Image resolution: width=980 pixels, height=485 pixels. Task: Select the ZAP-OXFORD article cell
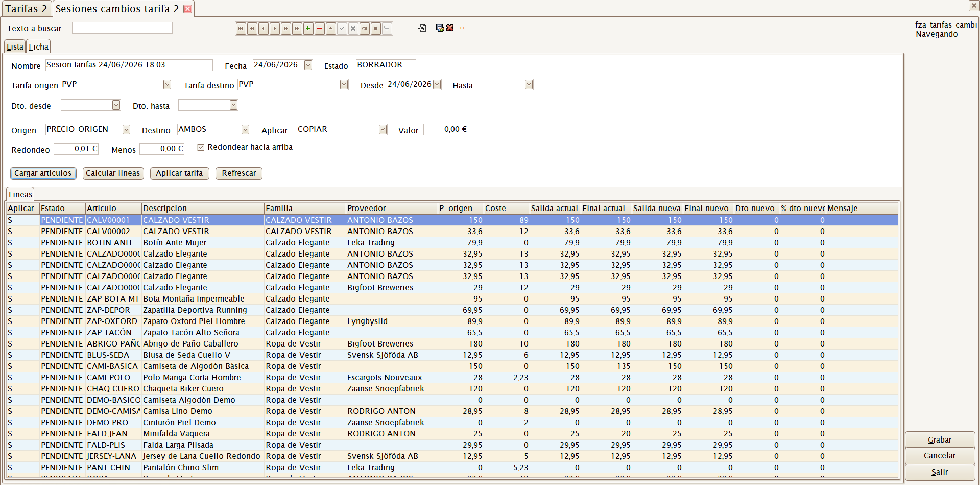point(113,321)
